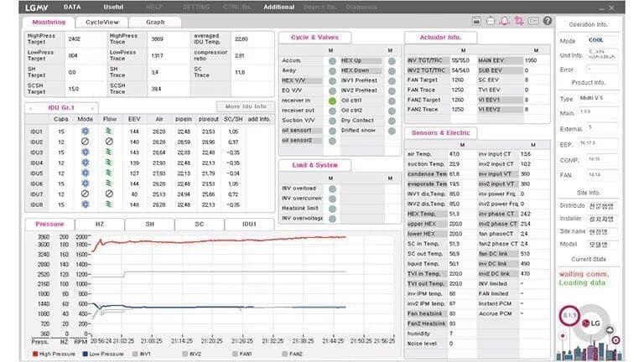Click the save disk icon in toolbar
Image resolution: width=644 pixels, height=362 pixels.
tap(476, 19)
